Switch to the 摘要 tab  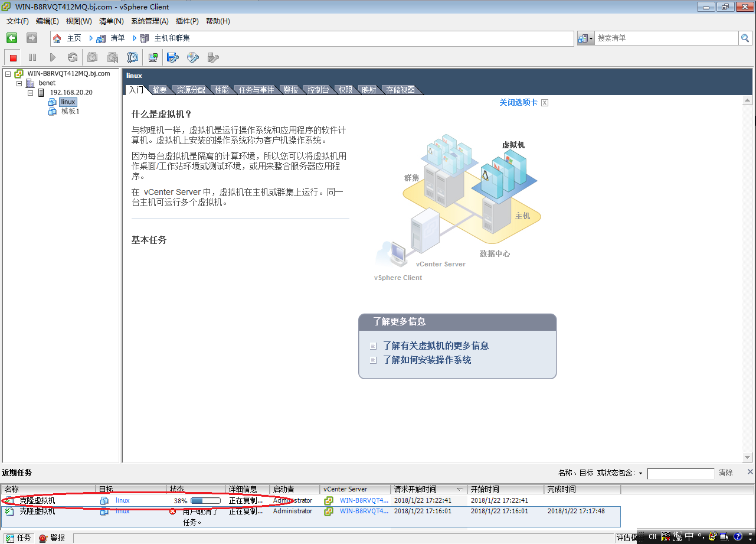tap(159, 90)
